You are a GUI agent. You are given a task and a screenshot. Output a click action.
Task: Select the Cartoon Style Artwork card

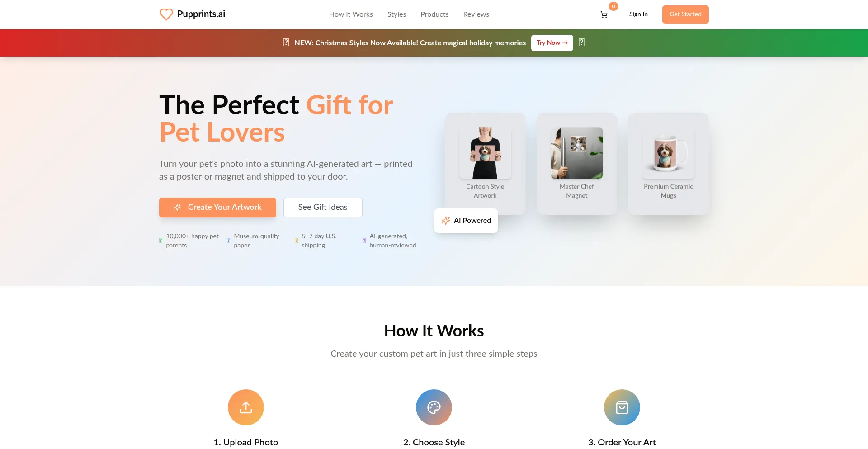pos(485,164)
